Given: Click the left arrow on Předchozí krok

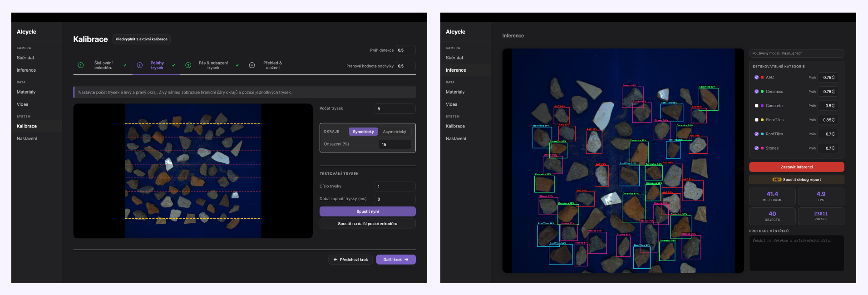Looking at the screenshot, I should [x=335, y=260].
